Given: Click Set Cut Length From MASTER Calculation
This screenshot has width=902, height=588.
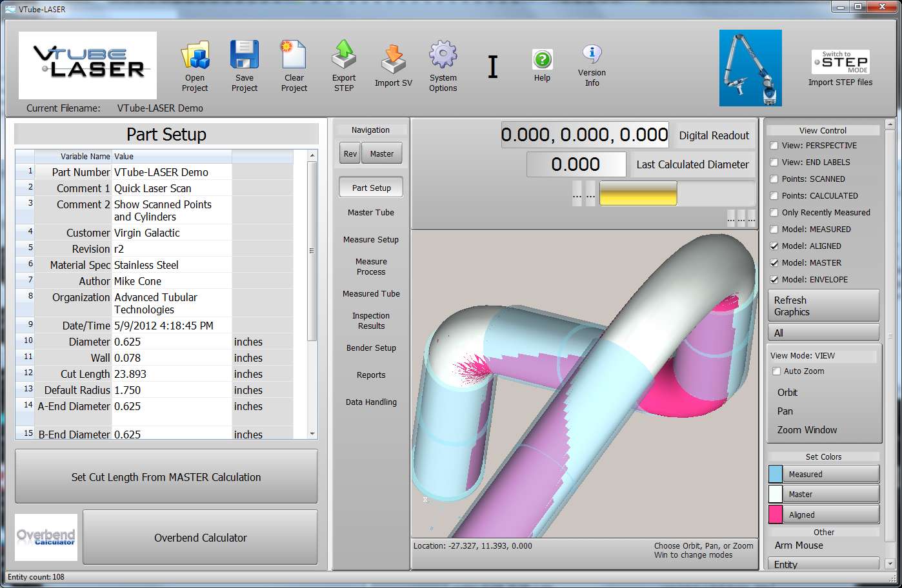Looking at the screenshot, I should tap(166, 477).
